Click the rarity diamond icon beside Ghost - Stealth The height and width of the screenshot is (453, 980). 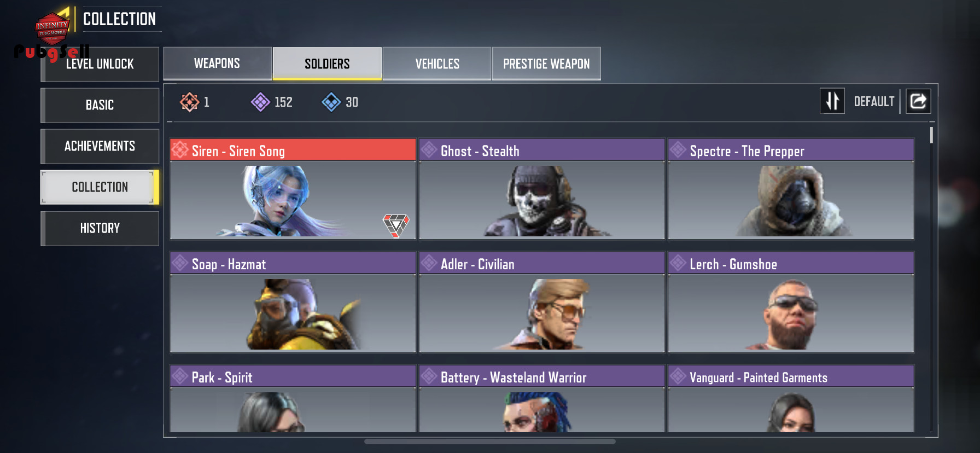[x=429, y=149]
